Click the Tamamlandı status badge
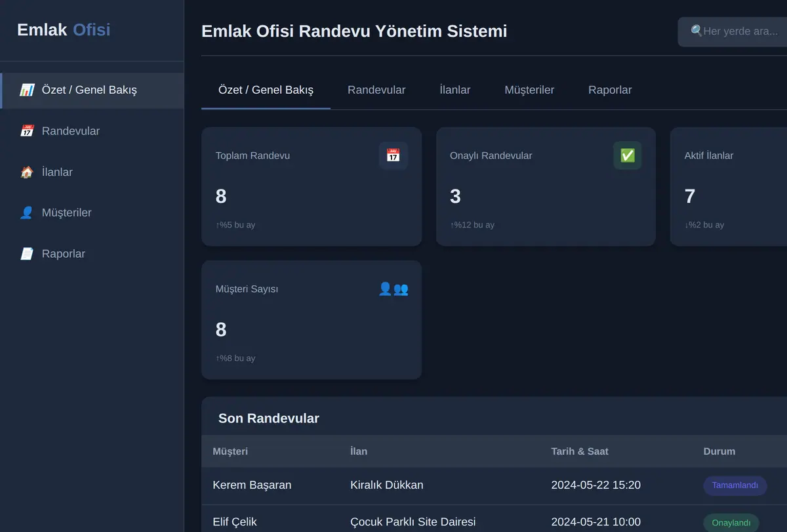This screenshot has height=532, width=787. (x=735, y=485)
